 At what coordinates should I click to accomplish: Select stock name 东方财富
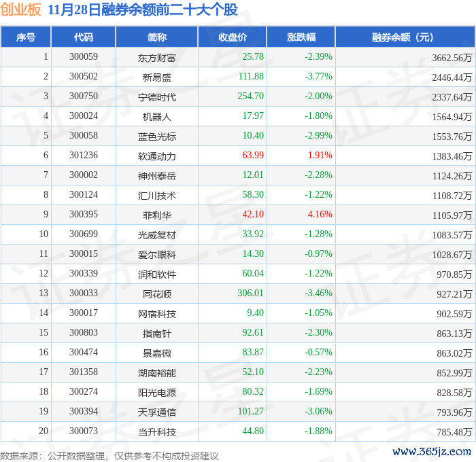(x=157, y=58)
